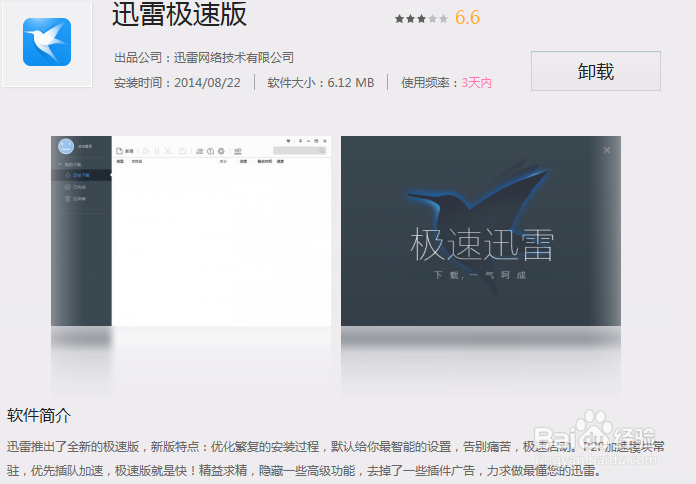
Task: Click the 安装时间：2014/08/22 text
Action: [177, 83]
